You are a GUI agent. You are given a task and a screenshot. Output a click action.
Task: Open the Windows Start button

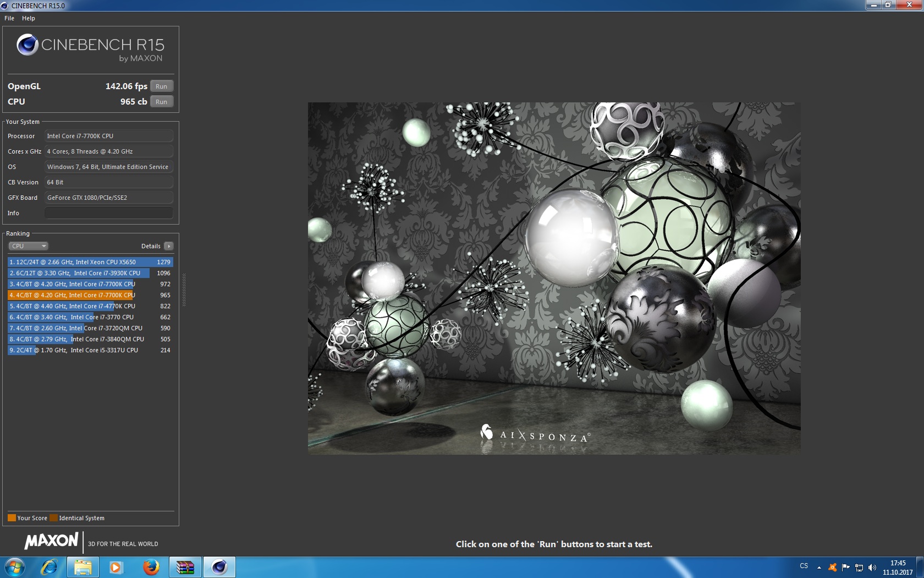click(15, 567)
